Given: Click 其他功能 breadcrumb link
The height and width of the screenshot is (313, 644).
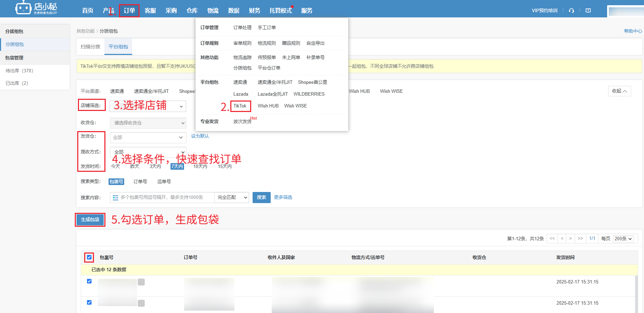Looking at the screenshot, I should click(x=86, y=31).
